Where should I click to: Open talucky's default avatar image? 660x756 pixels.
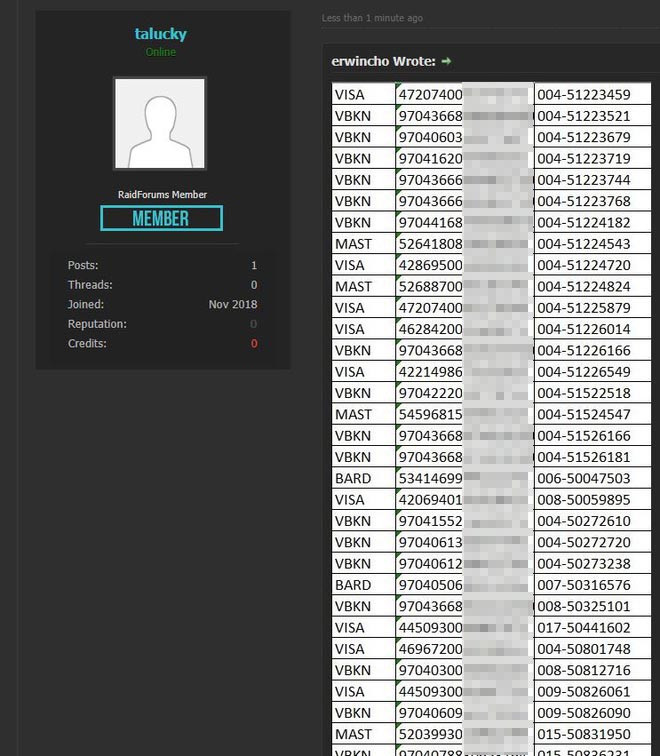pos(160,124)
